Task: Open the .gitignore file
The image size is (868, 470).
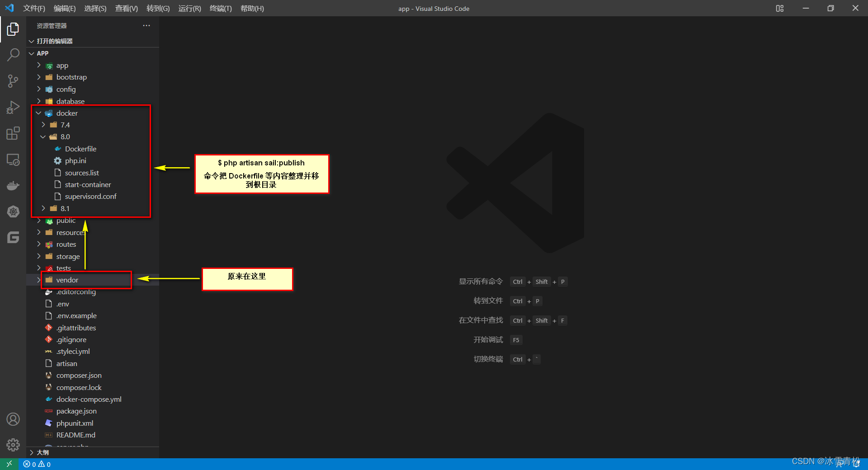Action: point(71,340)
